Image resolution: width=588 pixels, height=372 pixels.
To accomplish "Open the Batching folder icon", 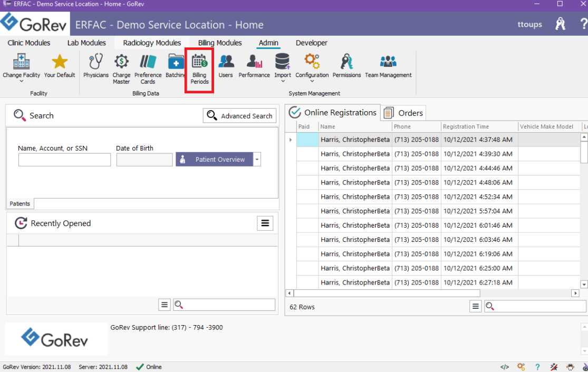I will [x=175, y=62].
